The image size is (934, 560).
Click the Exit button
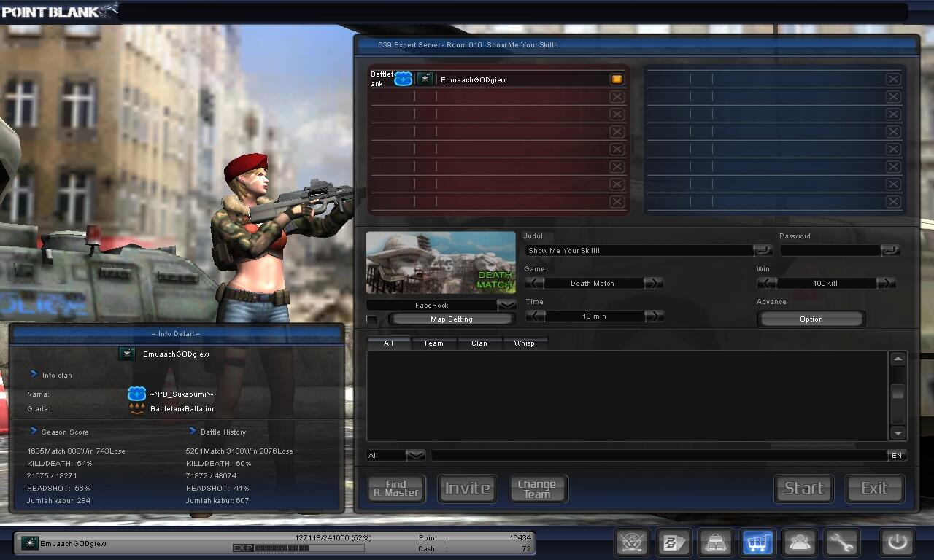coord(874,488)
